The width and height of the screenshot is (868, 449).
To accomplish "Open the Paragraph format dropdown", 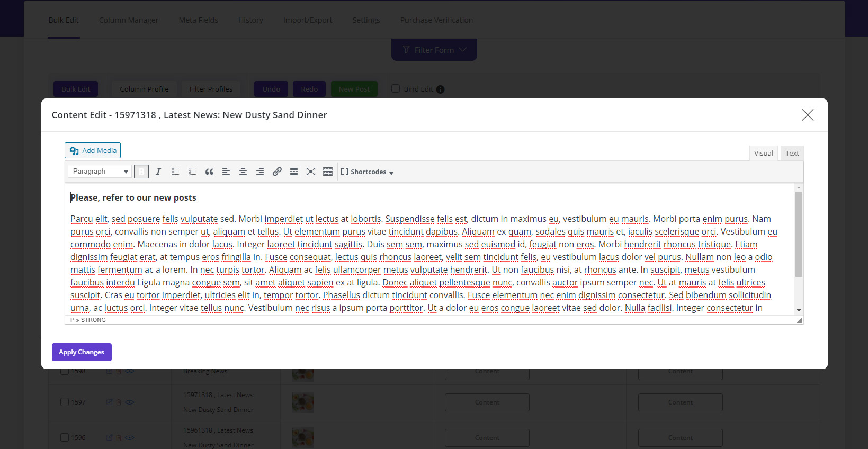I will pos(100,172).
